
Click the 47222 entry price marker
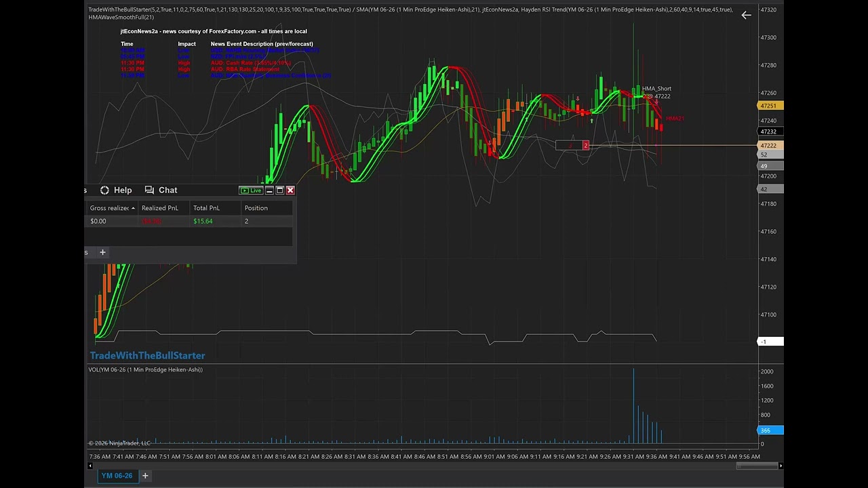click(x=770, y=146)
